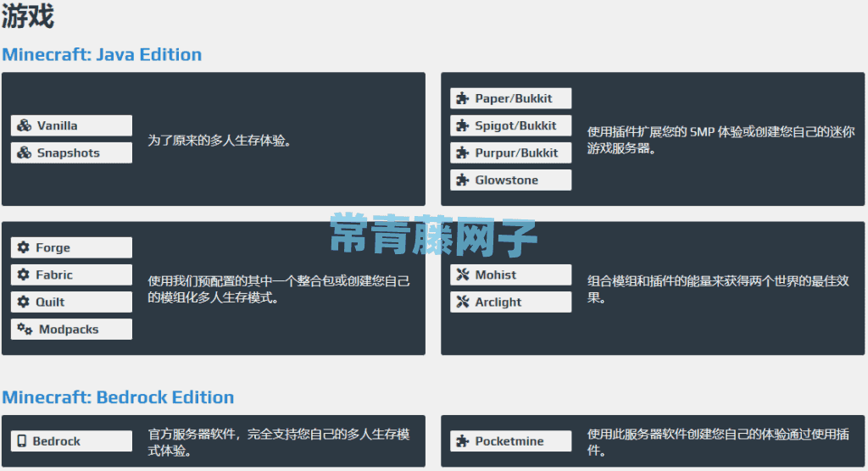Image resolution: width=868 pixels, height=471 pixels.
Task: Click the 游戏 page heading
Action: tap(28, 15)
